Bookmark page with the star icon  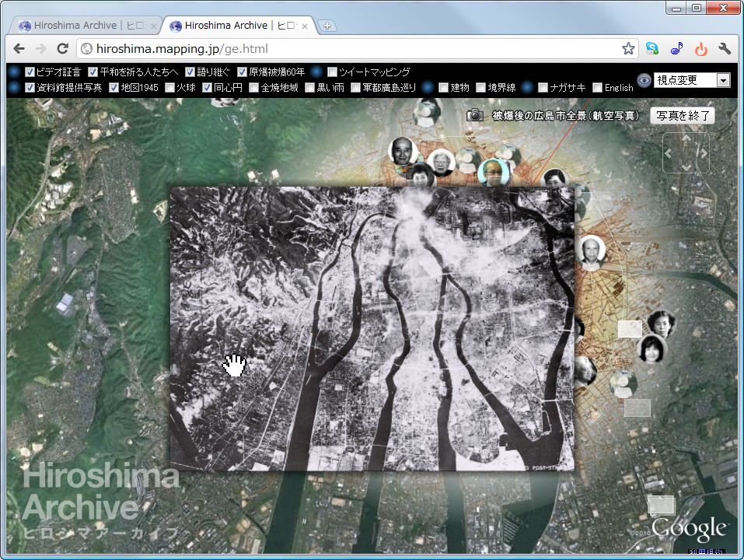pos(628,48)
